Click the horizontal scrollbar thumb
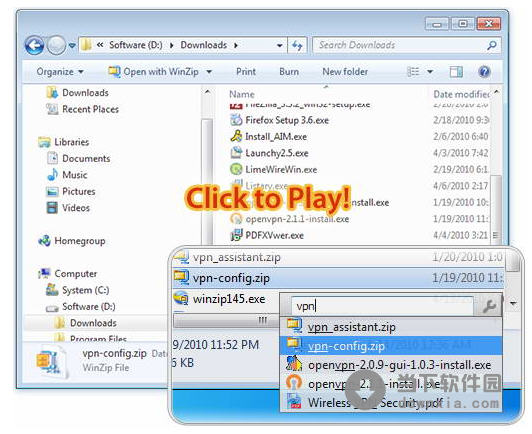The width and height of the screenshot is (532, 434). point(226,320)
